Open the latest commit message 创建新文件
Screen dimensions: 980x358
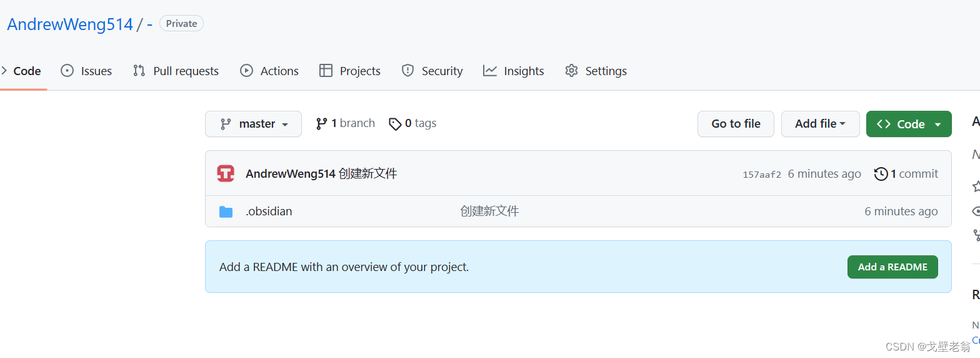pyautogui.click(x=367, y=174)
